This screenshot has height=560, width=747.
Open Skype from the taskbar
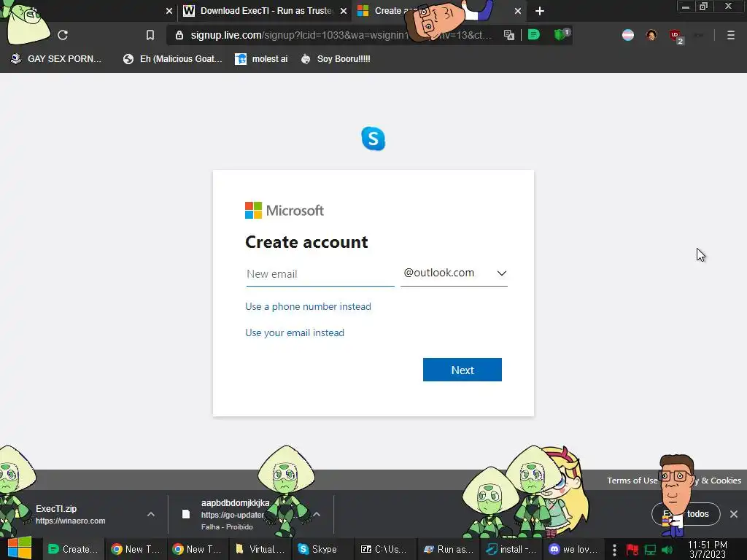(322, 550)
